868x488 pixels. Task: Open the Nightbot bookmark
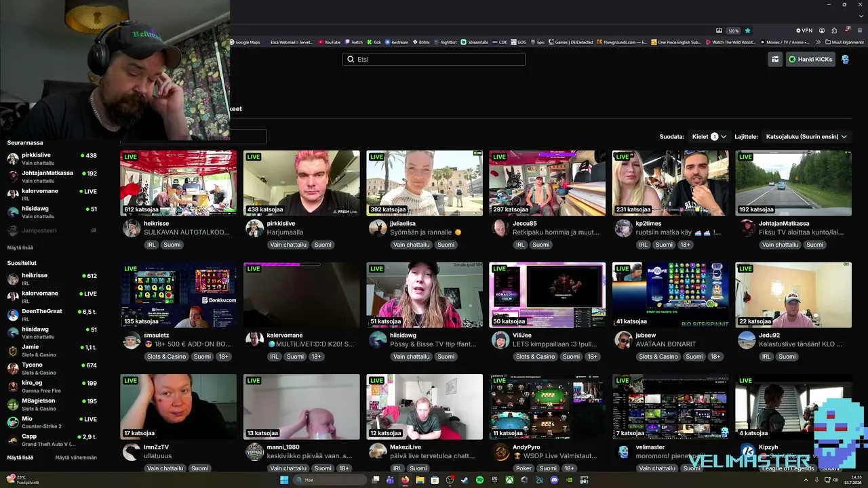(x=445, y=42)
